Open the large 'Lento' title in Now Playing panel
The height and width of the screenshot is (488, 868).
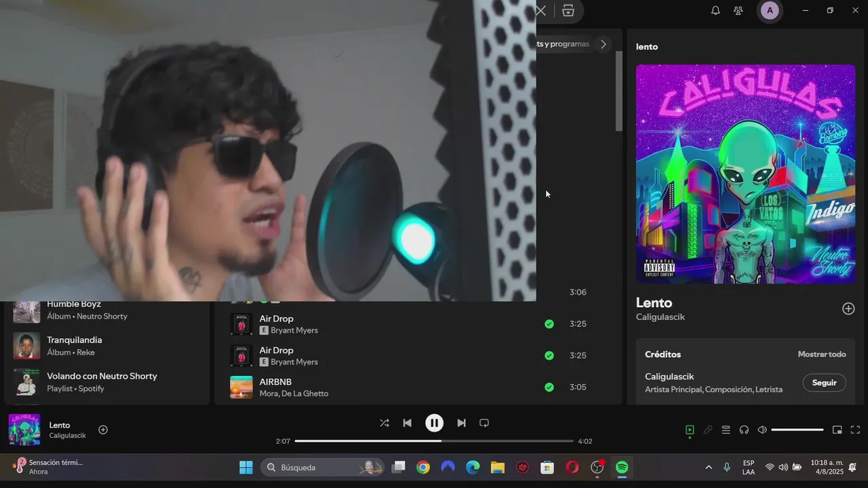[654, 303]
